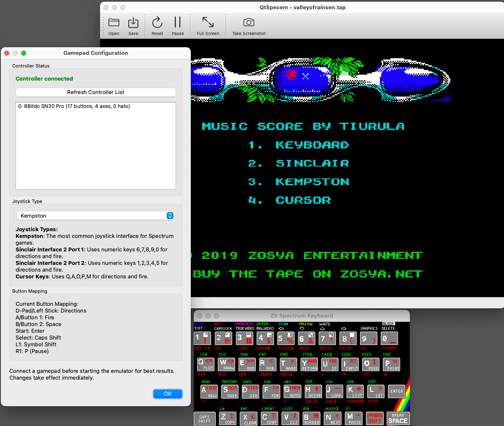The width and height of the screenshot is (504, 426).
Task: Close the Gamepad Configuration window
Action: tap(7, 53)
